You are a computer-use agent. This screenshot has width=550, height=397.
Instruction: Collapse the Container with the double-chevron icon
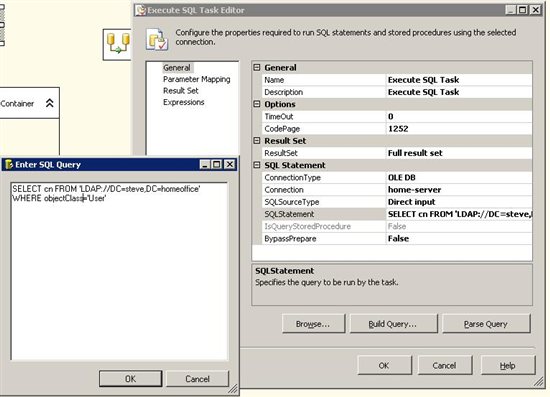pyautogui.click(x=50, y=103)
